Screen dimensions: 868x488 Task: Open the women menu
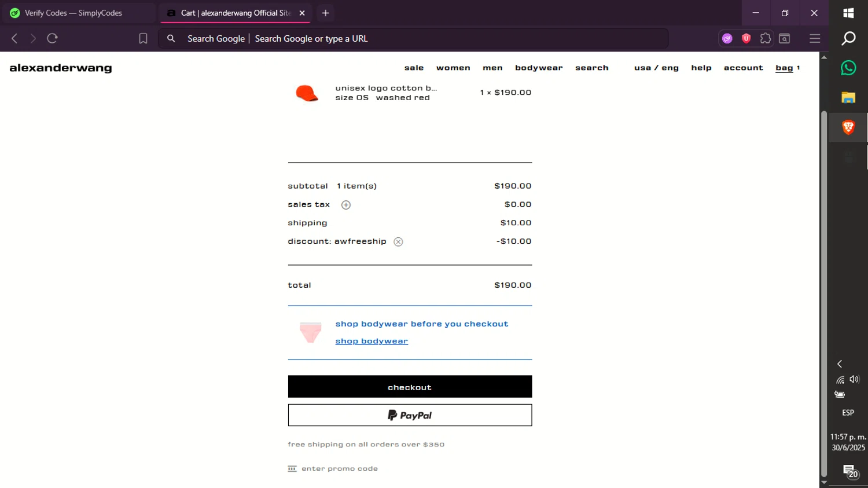click(453, 68)
